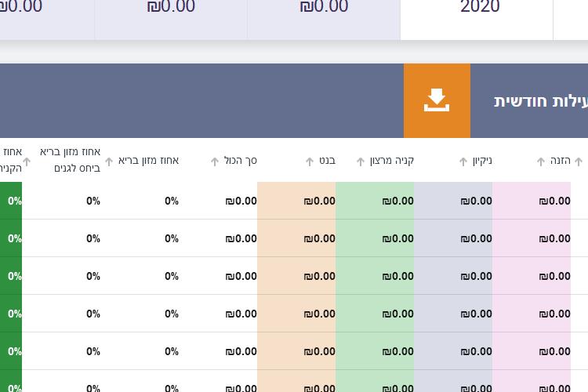The image size is (588, 392).
Task: Click the אחוז מזון בריא header label
Action: pos(148,161)
